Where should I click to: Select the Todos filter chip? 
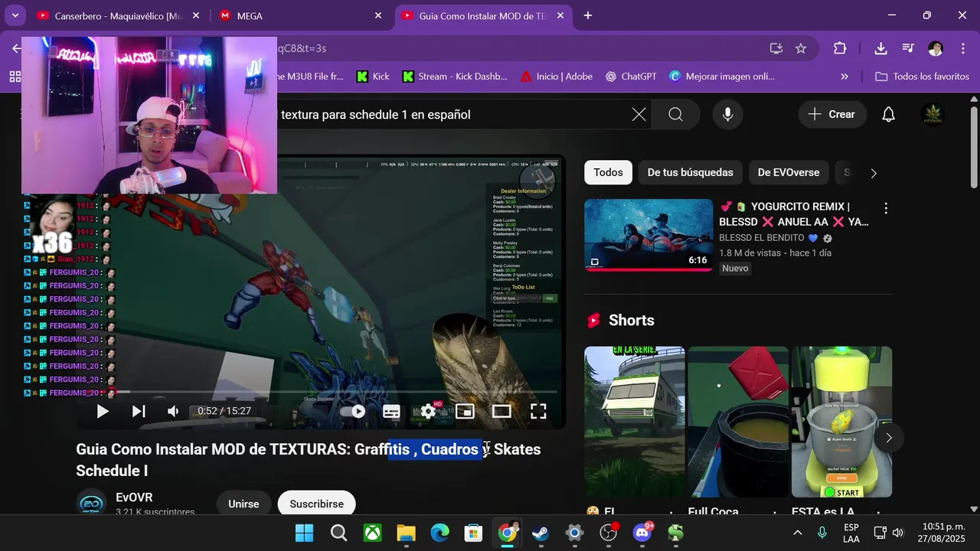coord(608,172)
